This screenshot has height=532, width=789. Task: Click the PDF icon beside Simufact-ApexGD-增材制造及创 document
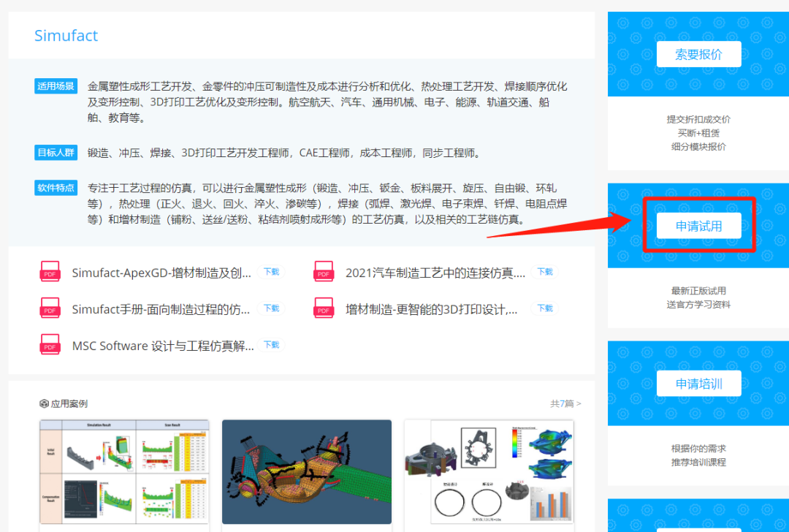click(50, 271)
